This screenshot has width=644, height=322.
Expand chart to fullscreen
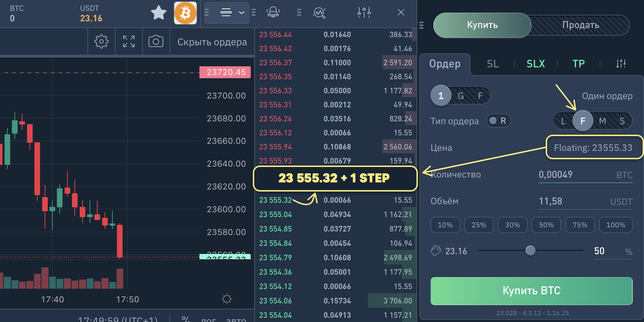pos(129,42)
